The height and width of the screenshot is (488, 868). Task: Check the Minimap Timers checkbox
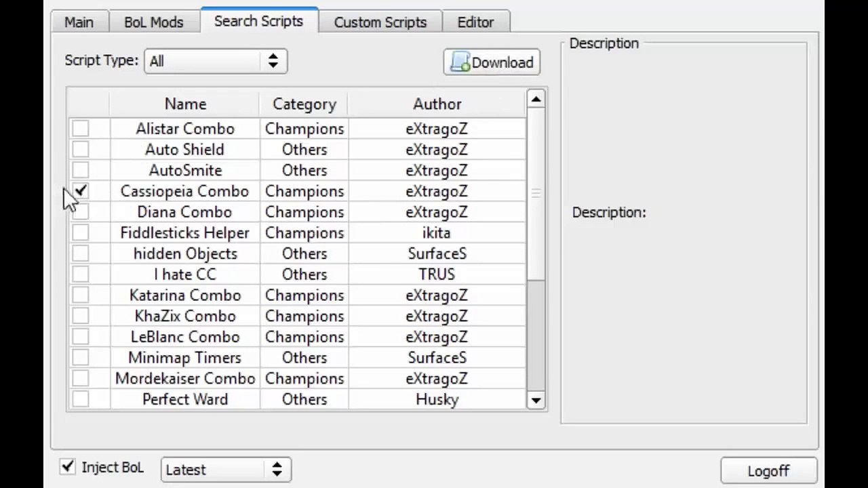[x=81, y=358]
